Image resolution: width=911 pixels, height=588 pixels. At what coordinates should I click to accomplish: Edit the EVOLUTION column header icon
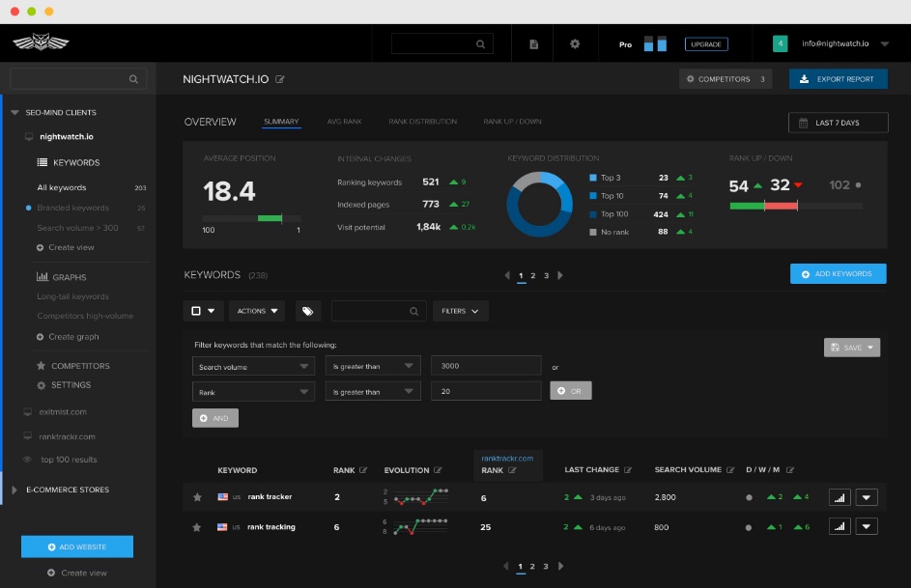[x=438, y=470]
